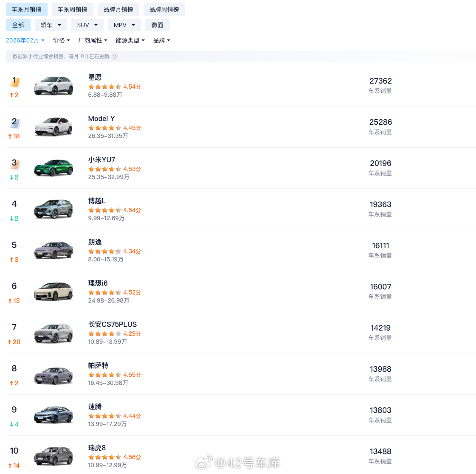The image size is (476, 474).
Task: Open the 速腾 model link
Action: [x=95, y=407]
